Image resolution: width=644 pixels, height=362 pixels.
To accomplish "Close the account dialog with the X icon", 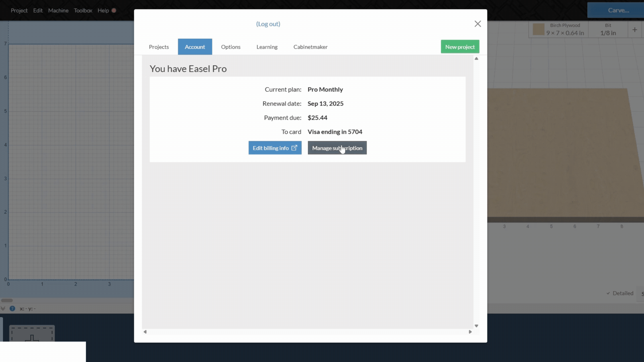I will (x=477, y=24).
